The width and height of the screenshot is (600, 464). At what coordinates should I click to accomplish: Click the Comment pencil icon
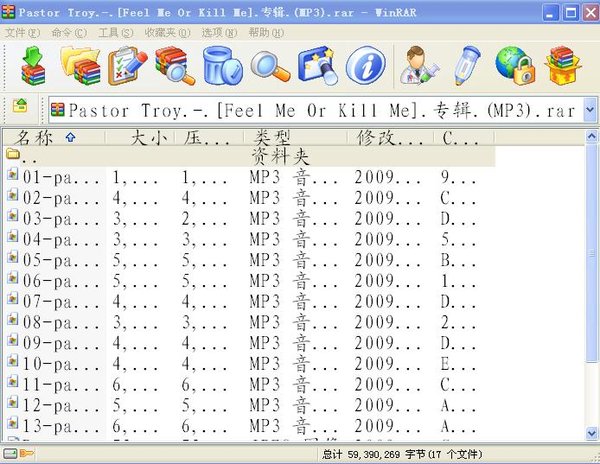point(467,66)
